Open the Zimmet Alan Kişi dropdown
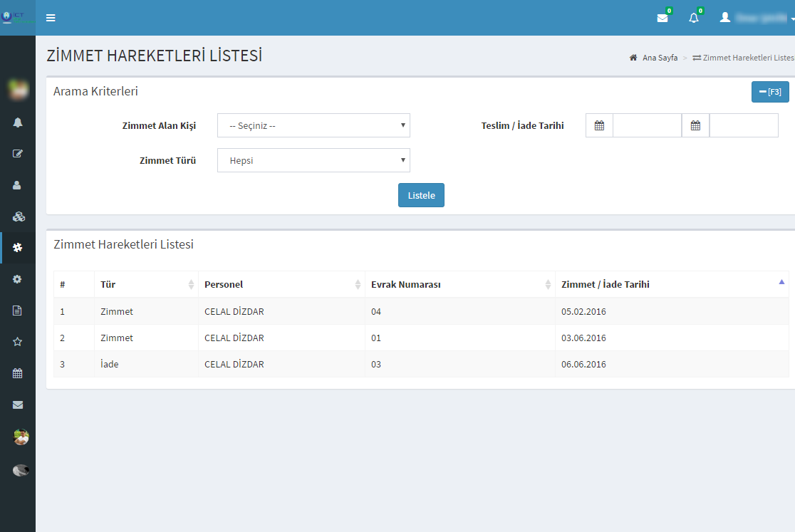The height and width of the screenshot is (532, 795). [x=313, y=125]
